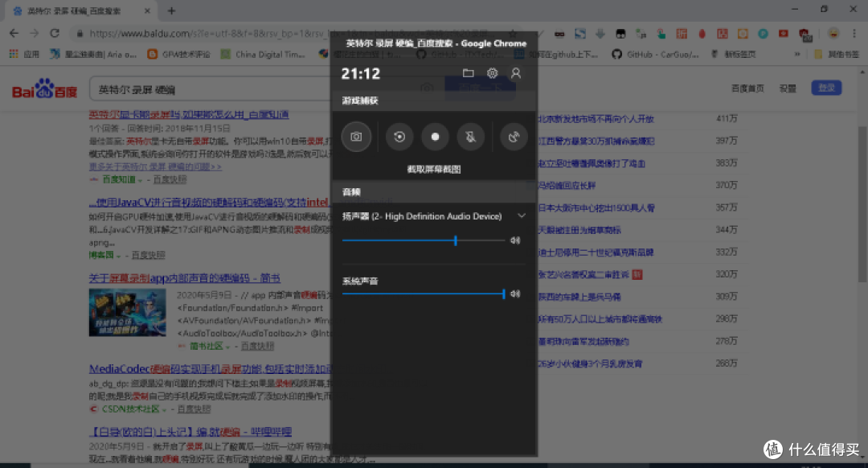Screen dimensions: 868x468
Task: Mute the system sounds volume
Action: (x=515, y=294)
